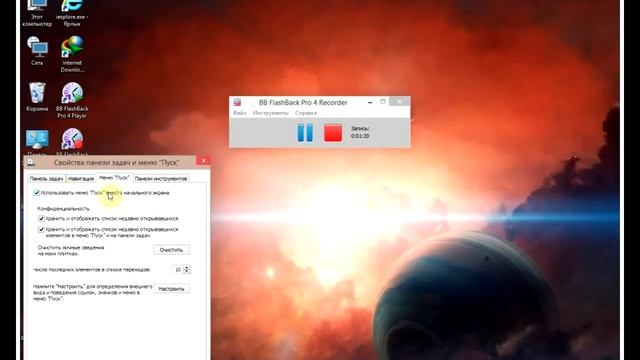Select the 'Корзина' recycle bin icon
Viewport: 640px width, 360px height.
pos(37,97)
